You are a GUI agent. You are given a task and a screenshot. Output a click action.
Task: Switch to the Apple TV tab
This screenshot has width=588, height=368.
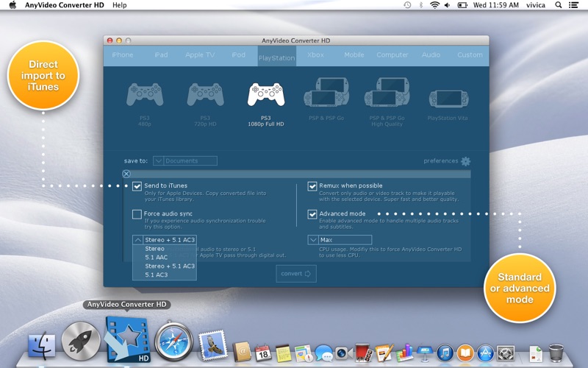coord(200,54)
